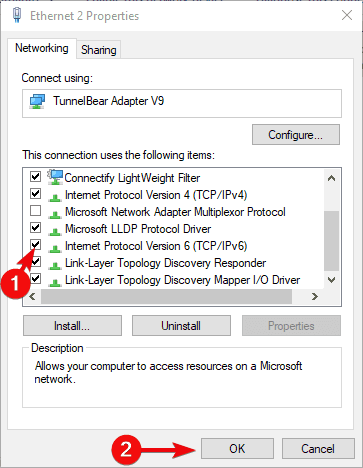The width and height of the screenshot is (363, 468).
Task: Click the TunnelBear Adapter V9 field
Action: point(182,103)
